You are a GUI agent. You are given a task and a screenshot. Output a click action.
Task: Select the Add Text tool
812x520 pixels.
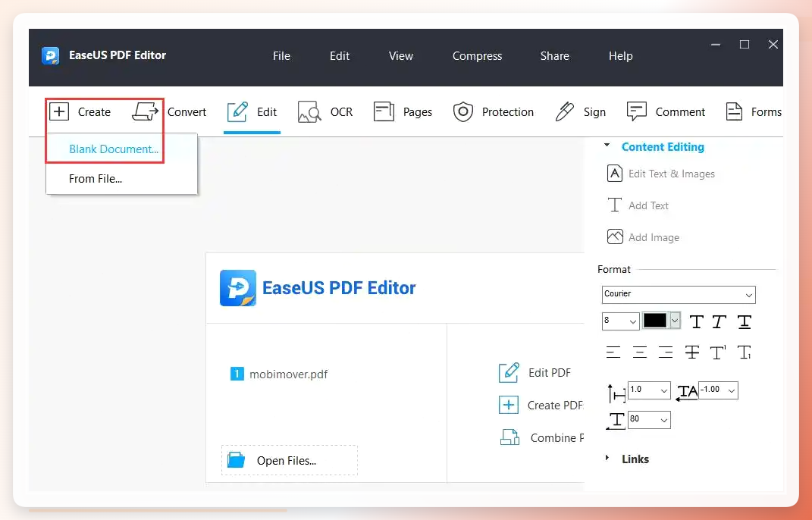click(x=638, y=205)
